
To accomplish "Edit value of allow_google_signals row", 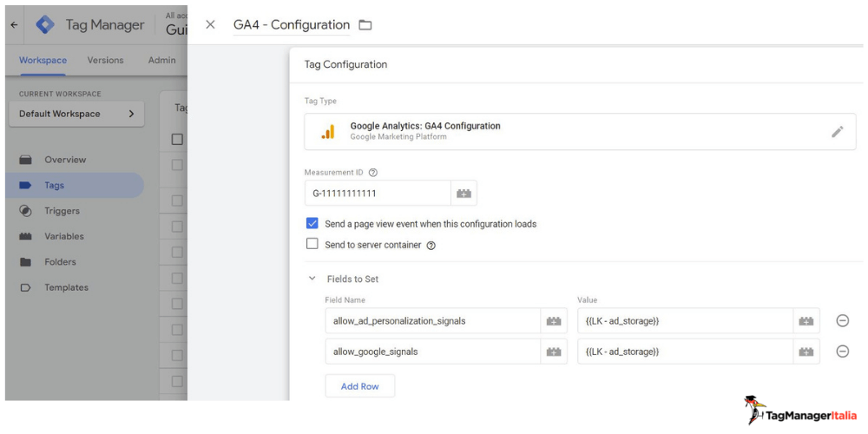I will (686, 352).
